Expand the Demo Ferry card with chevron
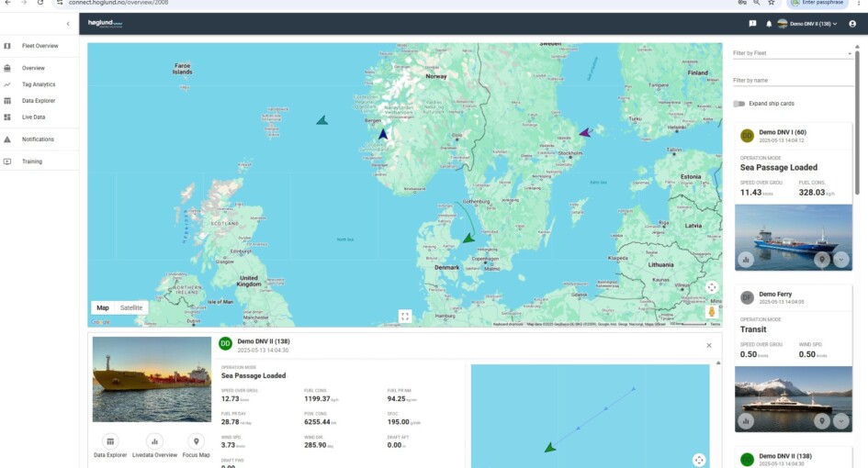 click(840, 421)
